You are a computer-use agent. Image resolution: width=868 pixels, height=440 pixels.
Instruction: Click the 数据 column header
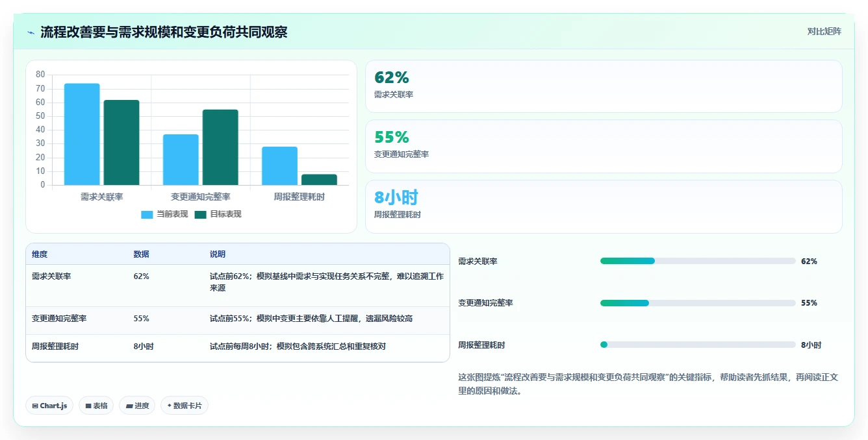coord(141,254)
